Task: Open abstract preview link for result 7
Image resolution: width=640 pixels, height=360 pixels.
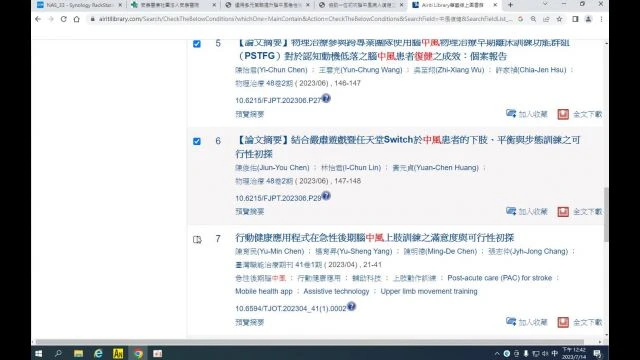Action: [249, 322]
